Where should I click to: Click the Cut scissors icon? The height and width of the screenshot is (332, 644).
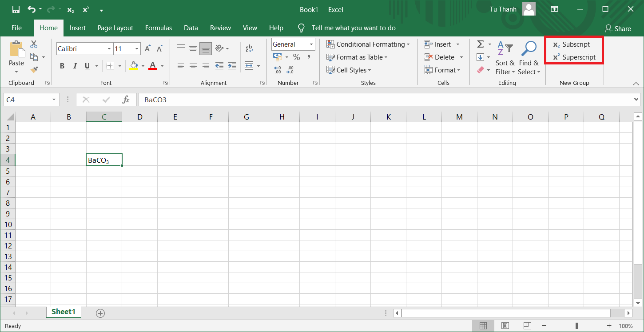pos(34,44)
